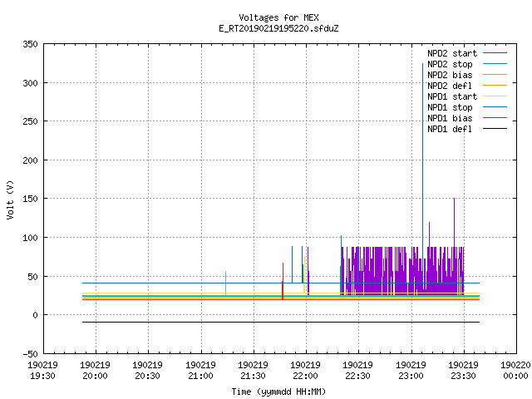Click the 'NPD1 defl' legend label
The image size is (532, 399).
(450, 129)
